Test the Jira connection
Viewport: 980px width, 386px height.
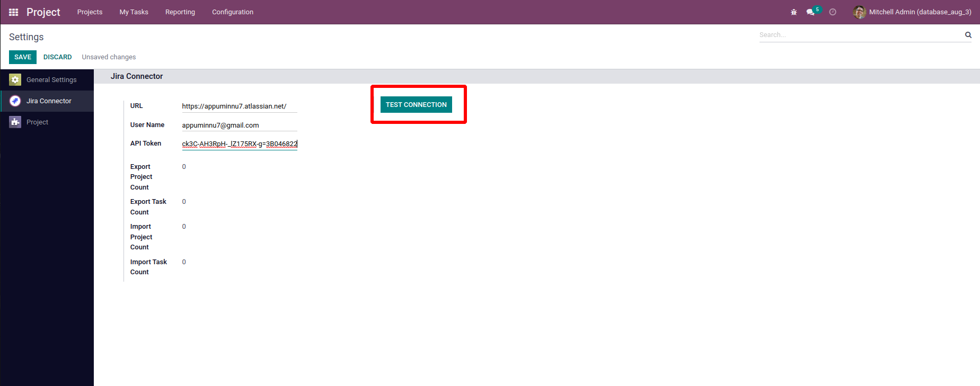coord(416,105)
